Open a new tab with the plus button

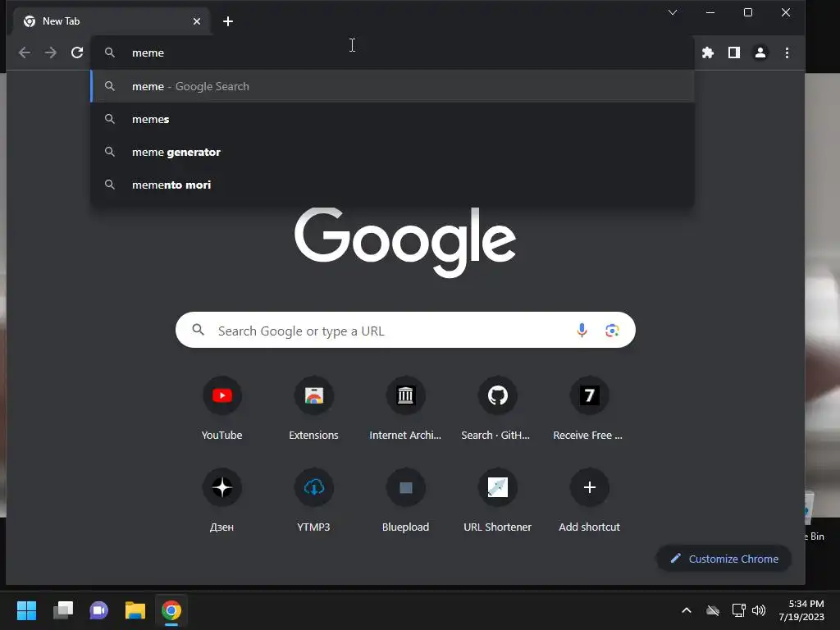(x=228, y=21)
